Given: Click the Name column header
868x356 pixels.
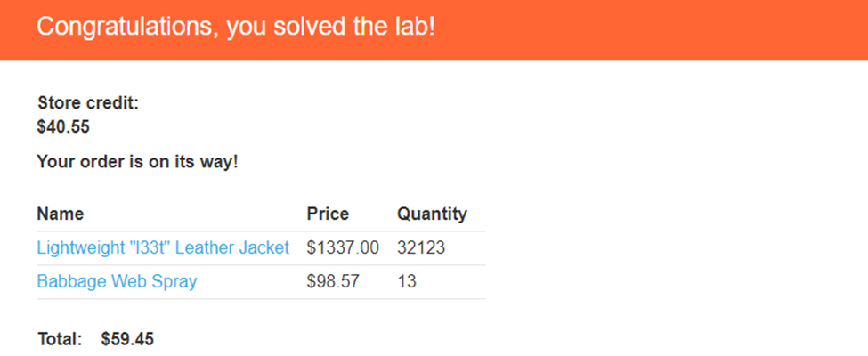Looking at the screenshot, I should click(61, 214).
